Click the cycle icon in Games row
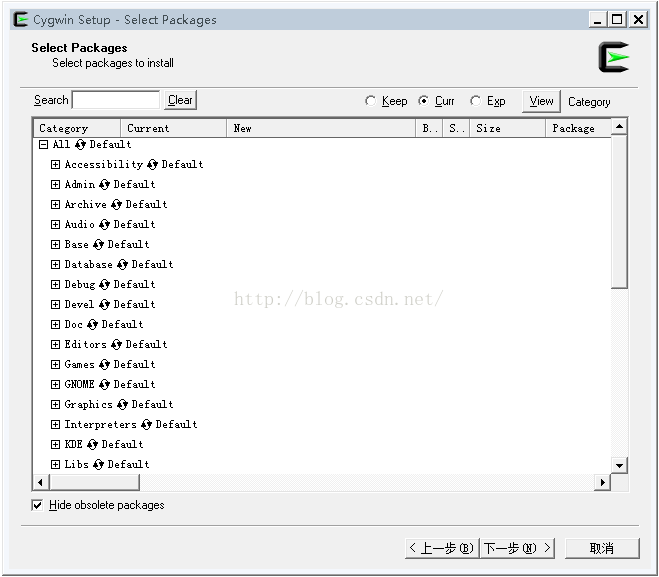This screenshot has height=577, width=659. tap(104, 365)
